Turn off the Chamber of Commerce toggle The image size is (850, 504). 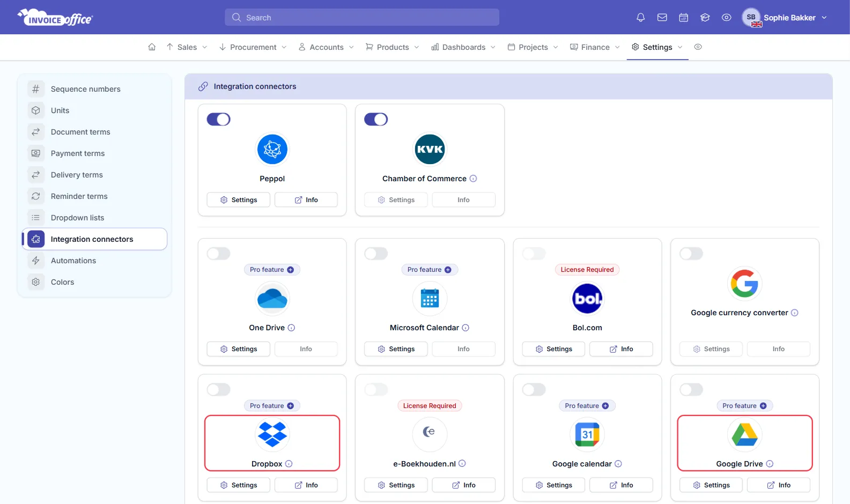376,119
